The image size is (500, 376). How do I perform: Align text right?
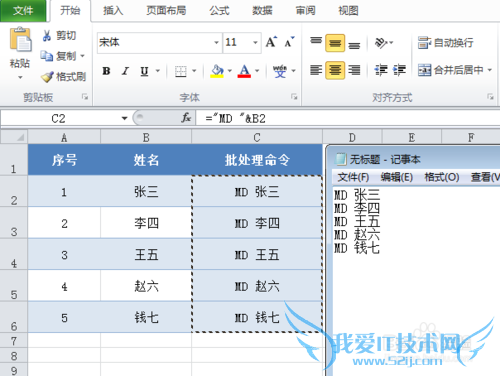354,70
